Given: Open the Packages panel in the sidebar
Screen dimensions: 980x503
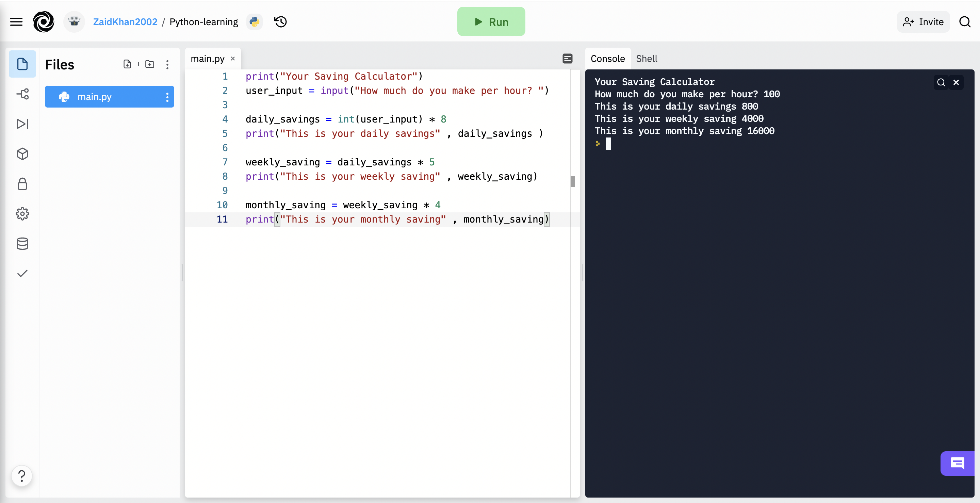Looking at the screenshot, I should tap(22, 154).
